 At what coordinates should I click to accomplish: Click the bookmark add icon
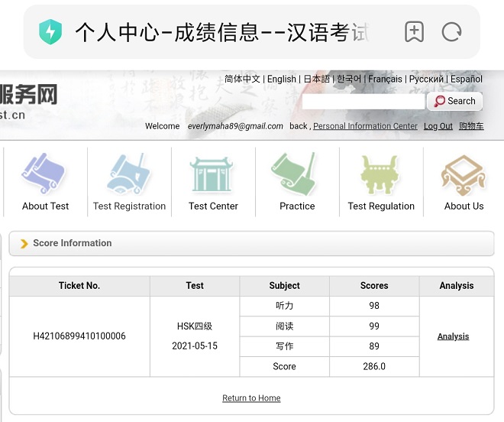414,32
